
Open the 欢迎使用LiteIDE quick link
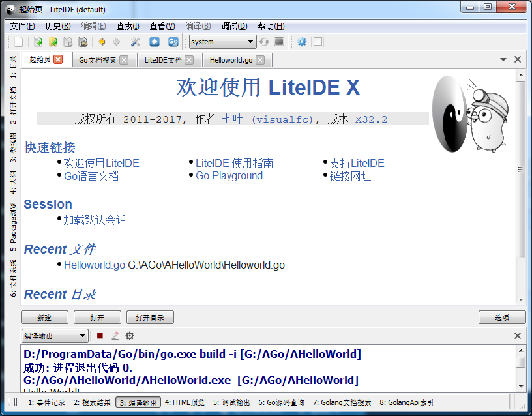(101, 163)
